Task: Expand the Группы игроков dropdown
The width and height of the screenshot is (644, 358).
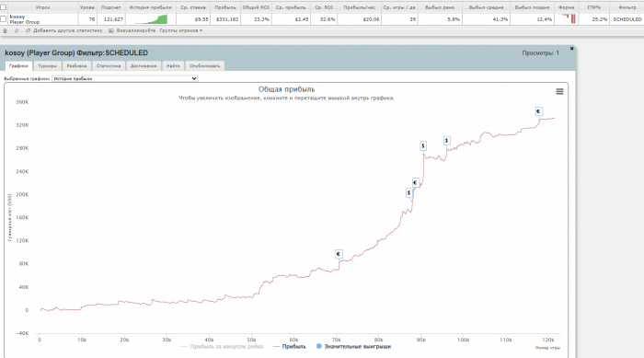Action: [x=181, y=30]
